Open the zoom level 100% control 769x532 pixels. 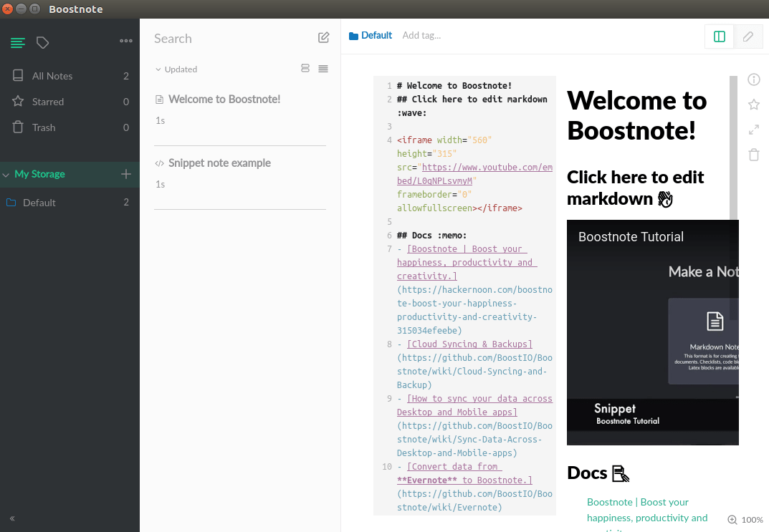coord(745,520)
